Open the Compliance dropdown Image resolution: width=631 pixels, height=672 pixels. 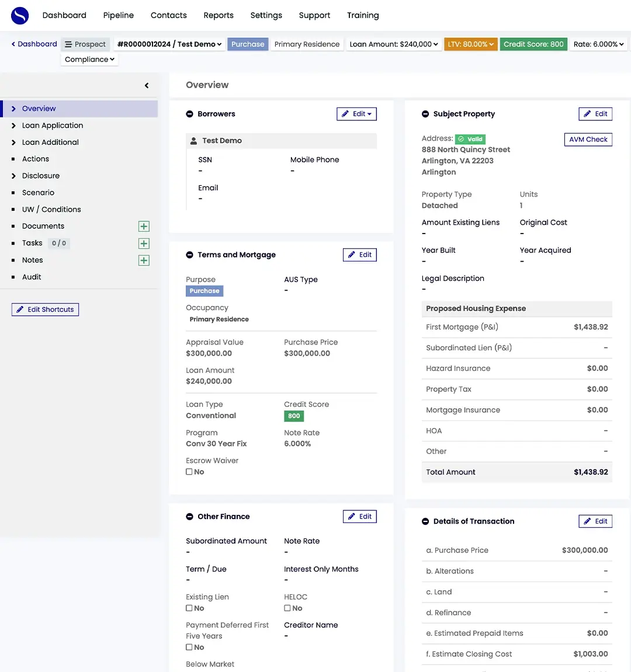coord(89,60)
